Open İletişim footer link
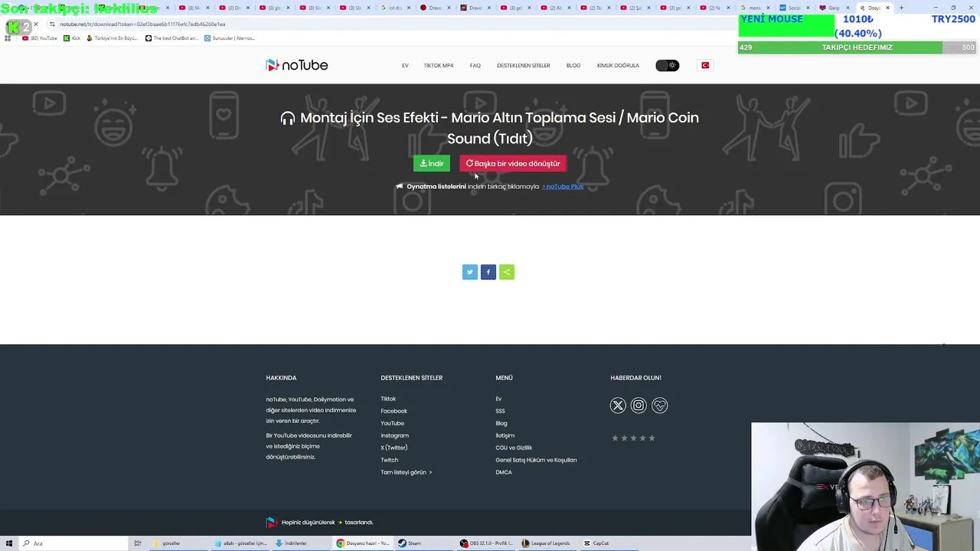The image size is (980, 551). tap(505, 435)
